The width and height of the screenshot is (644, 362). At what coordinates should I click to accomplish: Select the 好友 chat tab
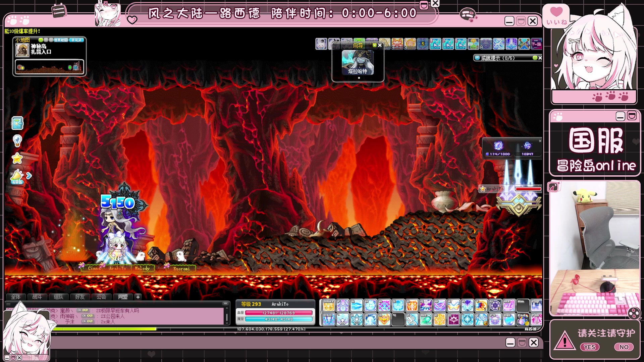click(x=80, y=297)
